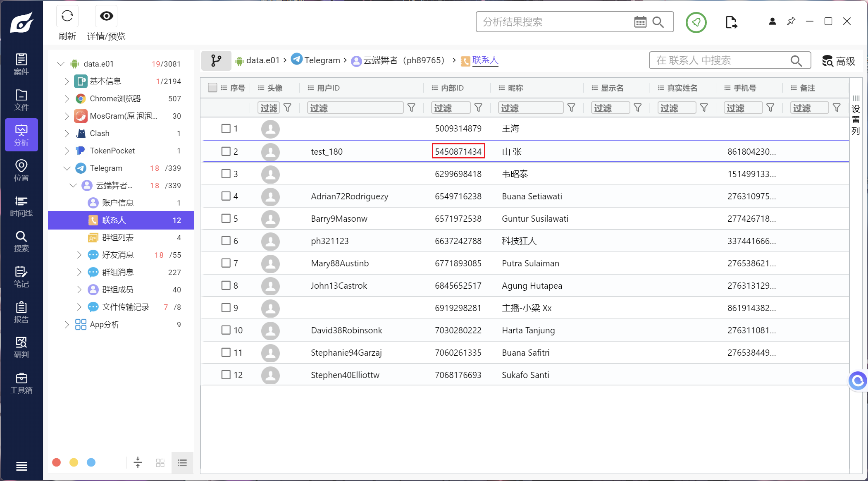Open the Detail/Preview (详情/预览) eye icon

(x=106, y=16)
